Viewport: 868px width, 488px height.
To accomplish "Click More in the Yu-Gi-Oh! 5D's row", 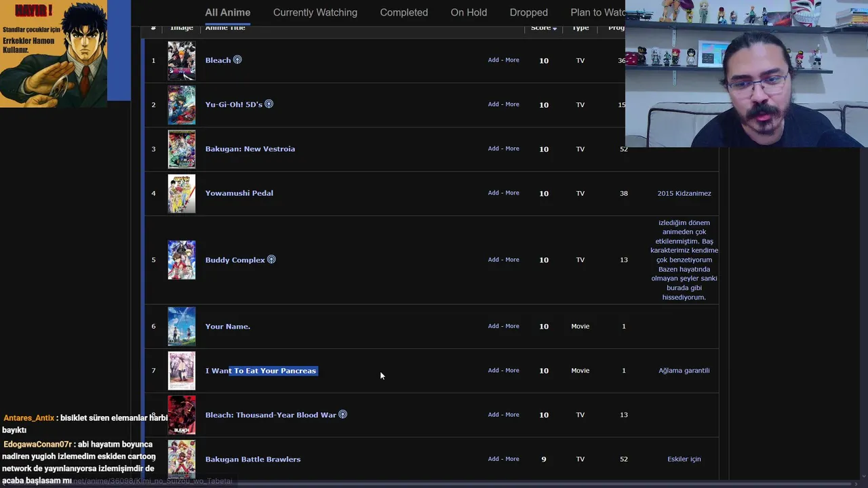I will pyautogui.click(x=512, y=104).
